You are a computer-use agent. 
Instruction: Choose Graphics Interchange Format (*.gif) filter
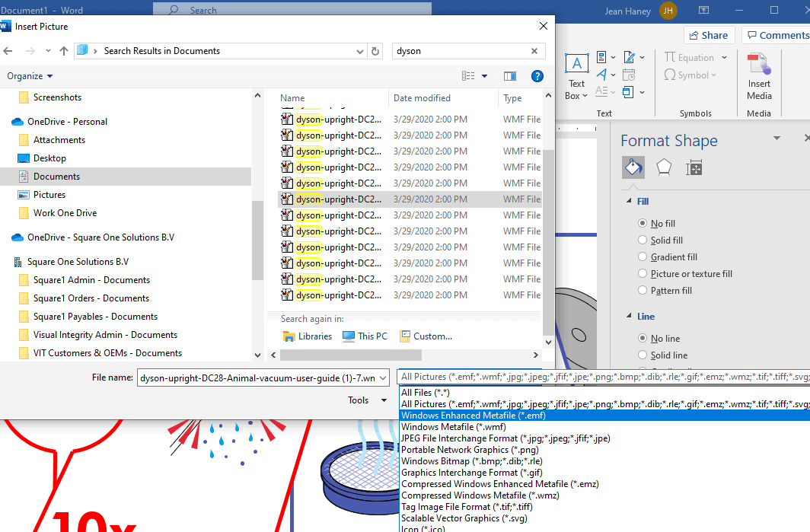[x=472, y=472]
